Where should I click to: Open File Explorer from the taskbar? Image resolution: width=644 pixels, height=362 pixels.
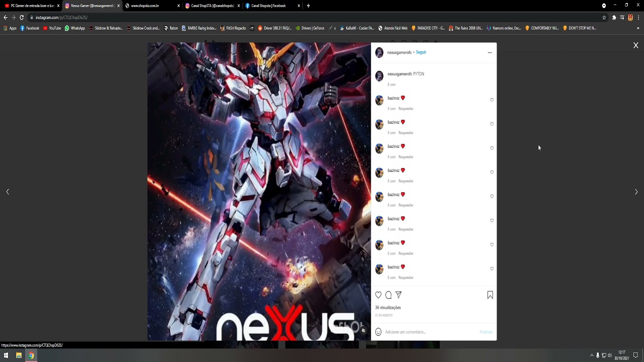point(19,355)
